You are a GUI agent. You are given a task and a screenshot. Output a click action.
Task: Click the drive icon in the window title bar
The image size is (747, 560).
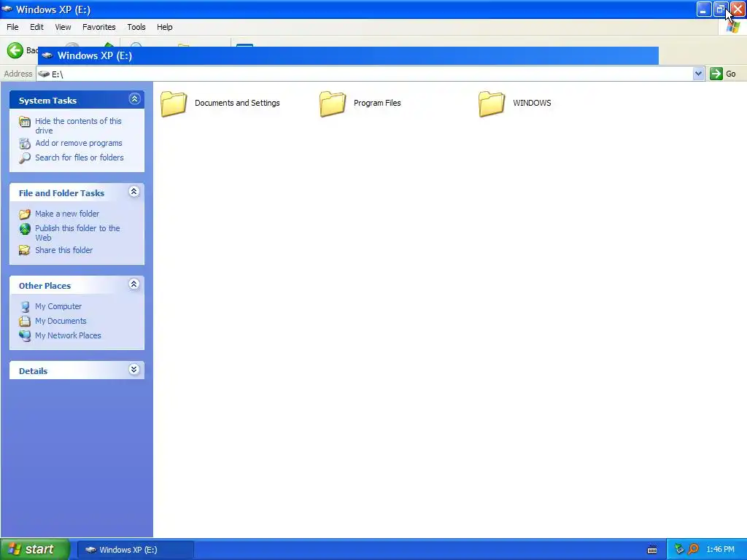point(7,9)
